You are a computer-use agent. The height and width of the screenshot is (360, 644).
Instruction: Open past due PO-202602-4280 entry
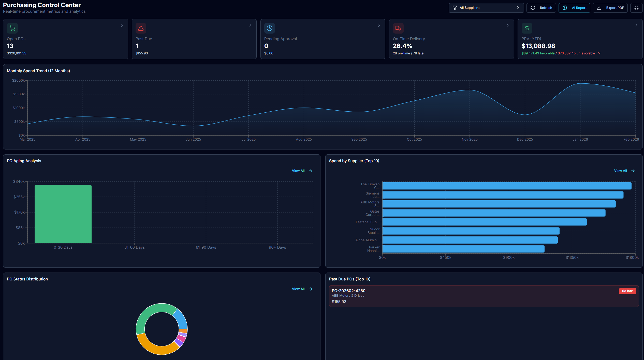tap(484, 296)
